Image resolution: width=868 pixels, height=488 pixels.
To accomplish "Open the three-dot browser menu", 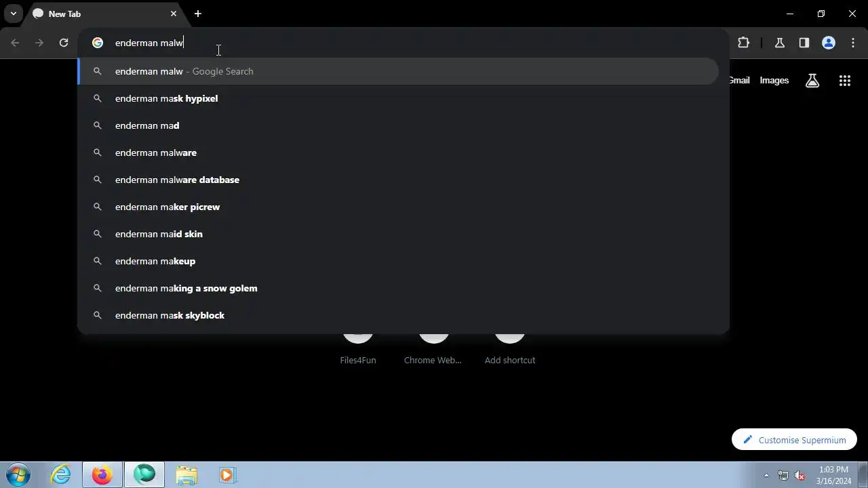I will (x=852, y=43).
